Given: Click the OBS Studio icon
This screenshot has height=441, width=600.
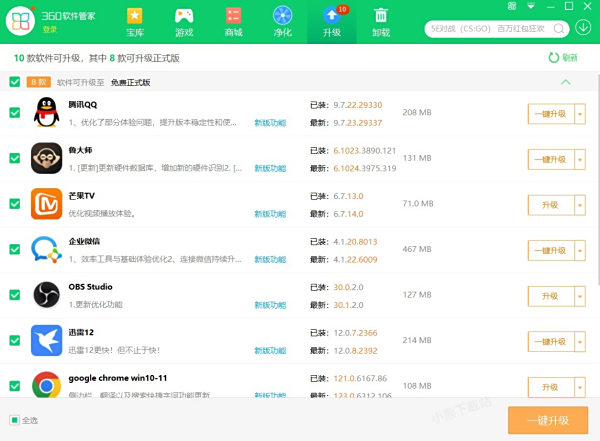Looking at the screenshot, I should pyautogui.click(x=46, y=295).
